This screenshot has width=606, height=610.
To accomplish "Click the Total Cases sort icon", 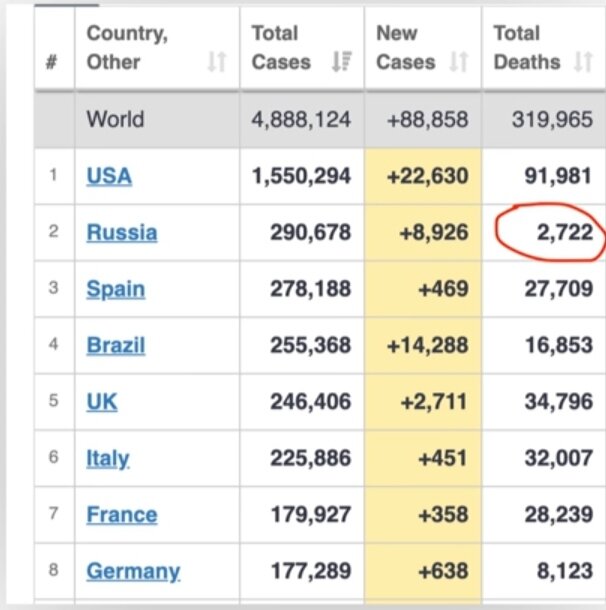I will tap(339, 62).
